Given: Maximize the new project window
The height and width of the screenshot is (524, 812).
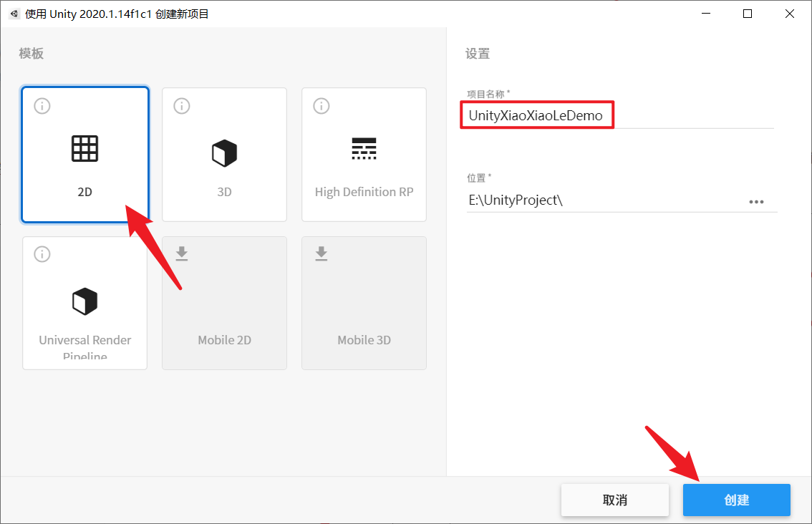Looking at the screenshot, I should point(748,14).
